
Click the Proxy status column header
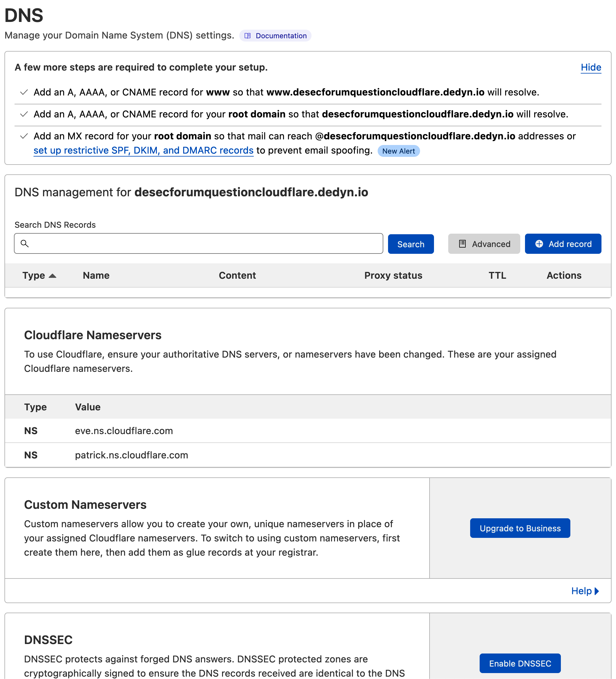click(393, 275)
